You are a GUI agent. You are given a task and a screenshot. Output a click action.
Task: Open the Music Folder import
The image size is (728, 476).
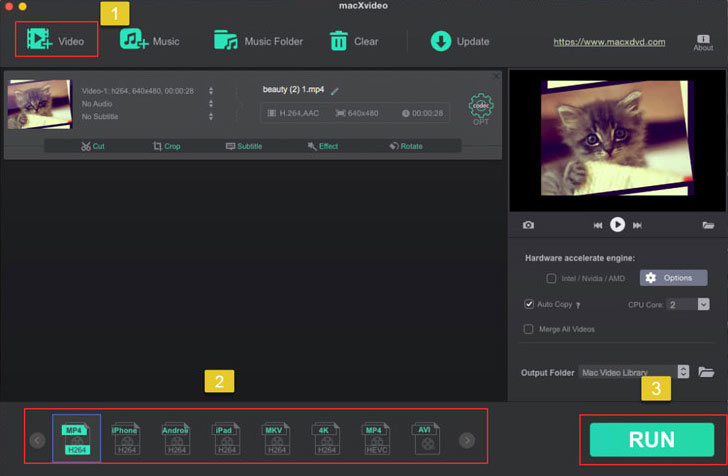(258, 41)
